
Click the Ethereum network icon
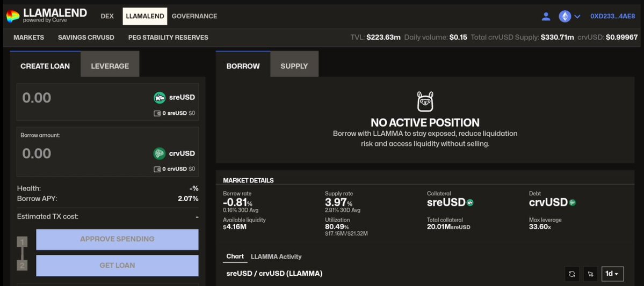click(565, 17)
